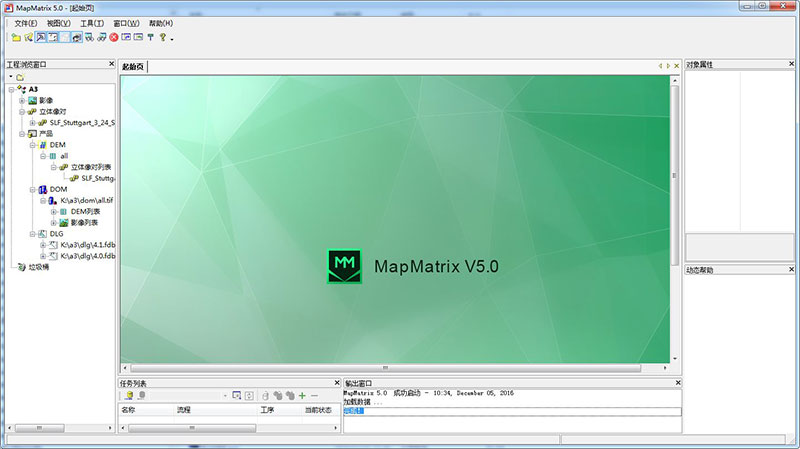Image resolution: width=800 pixels, height=449 pixels.
Task: Expand the K:\a3\dlg\4.1.fdb node
Action: coord(43,245)
